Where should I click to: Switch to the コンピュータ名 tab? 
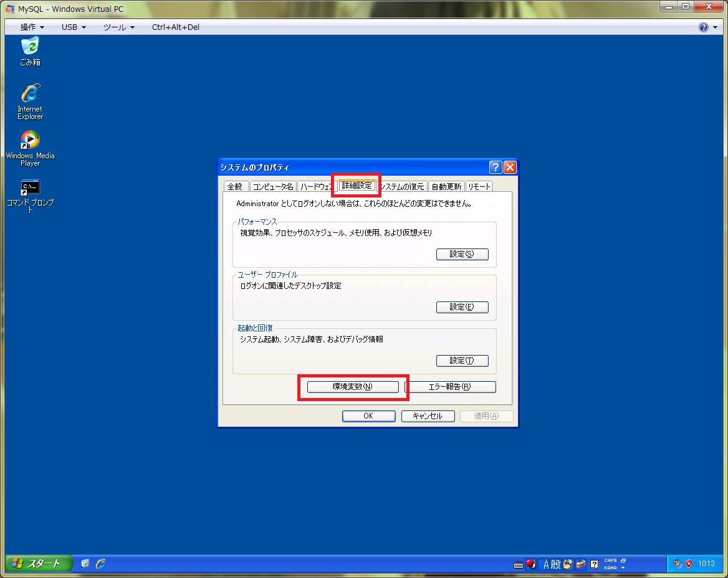click(273, 186)
